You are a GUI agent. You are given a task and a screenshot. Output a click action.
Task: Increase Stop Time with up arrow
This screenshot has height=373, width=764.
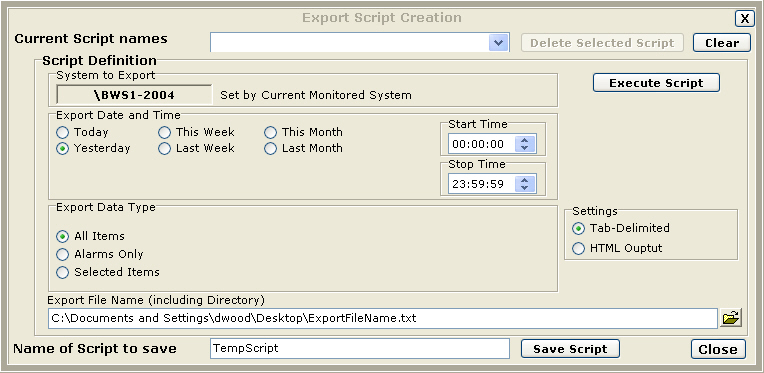click(x=524, y=180)
